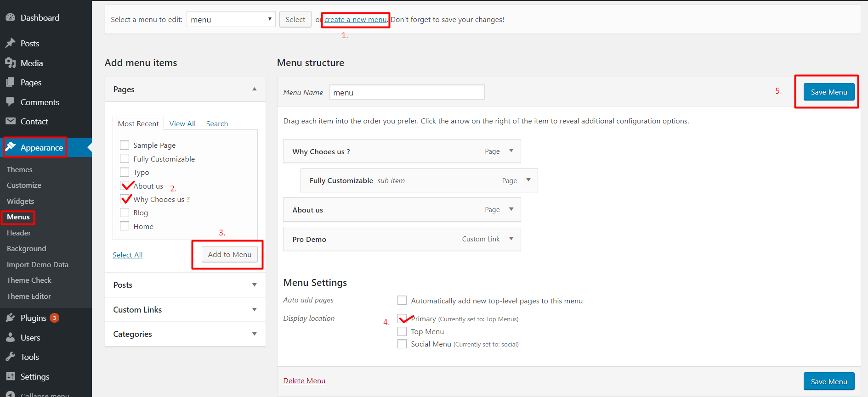Screen dimensions: 868x397
Task: Click the Dashboard gauge icon
Action: point(11,17)
